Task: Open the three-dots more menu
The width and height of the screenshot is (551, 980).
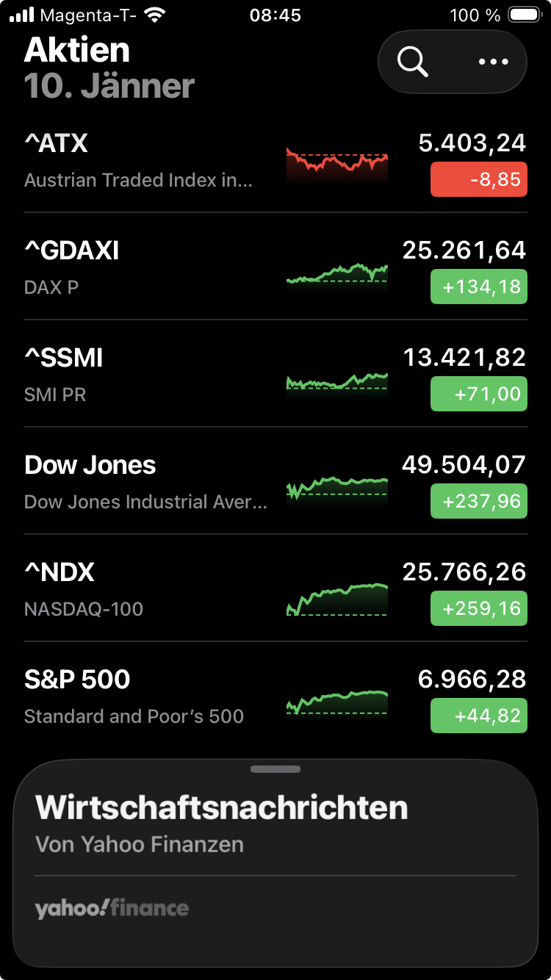Action: tap(493, 62)
